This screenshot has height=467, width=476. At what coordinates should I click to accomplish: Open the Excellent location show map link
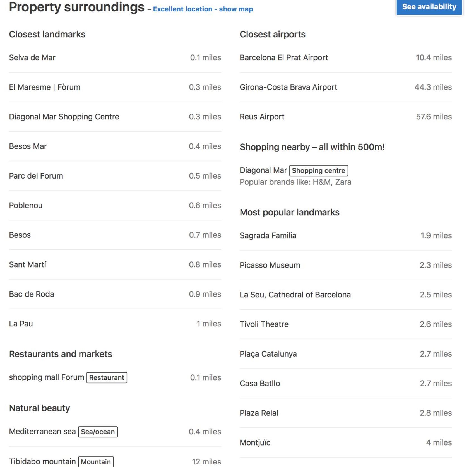click(x=203, y=9)
